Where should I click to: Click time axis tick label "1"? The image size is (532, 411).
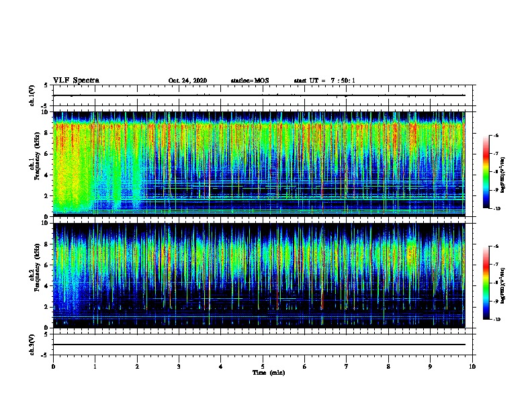95,366
